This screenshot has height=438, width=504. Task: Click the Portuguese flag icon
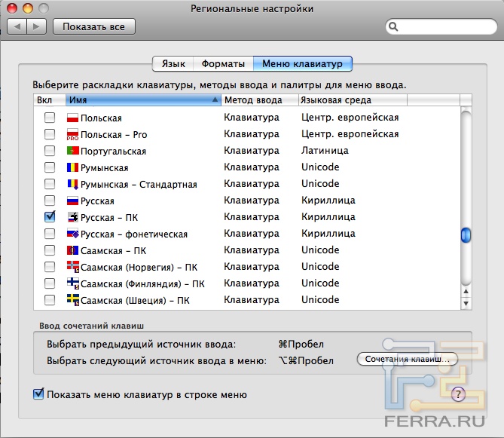pos(72,151)
